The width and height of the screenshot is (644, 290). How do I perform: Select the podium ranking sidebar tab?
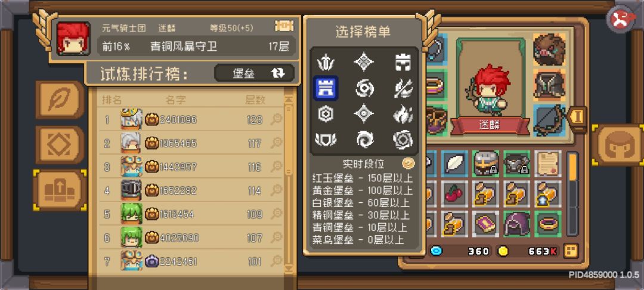(60, 190)
